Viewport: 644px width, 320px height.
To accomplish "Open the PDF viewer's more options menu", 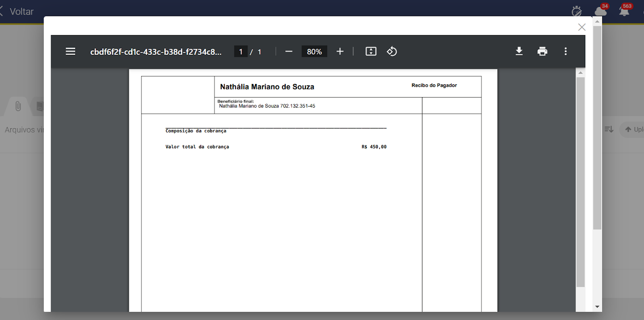I will point(566,51).
